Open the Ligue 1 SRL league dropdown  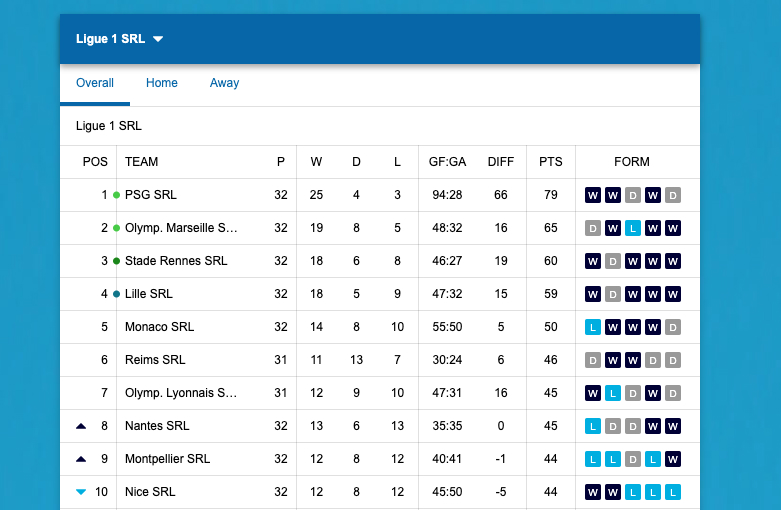pyautogui.click(x=120, y=39)
